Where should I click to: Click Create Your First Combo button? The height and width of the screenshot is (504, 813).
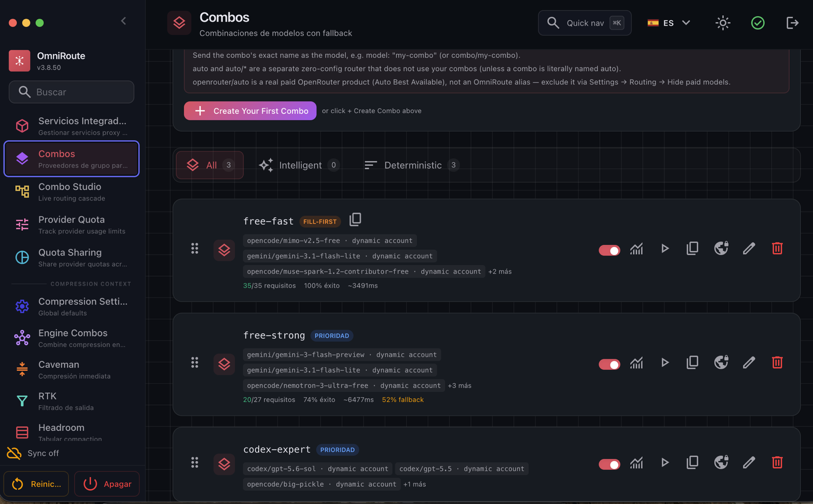pos(250,111)
